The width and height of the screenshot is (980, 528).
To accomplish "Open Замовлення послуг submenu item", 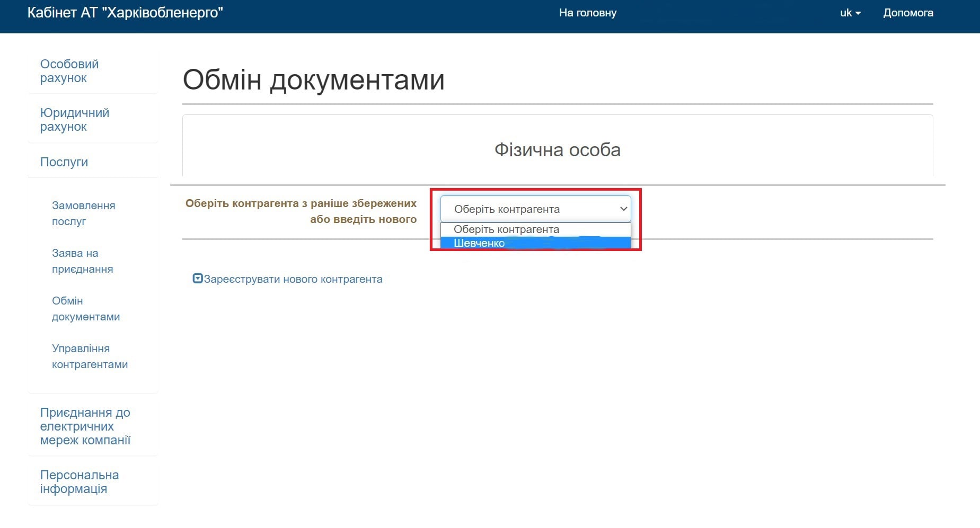I will click(x=83, y=213).
